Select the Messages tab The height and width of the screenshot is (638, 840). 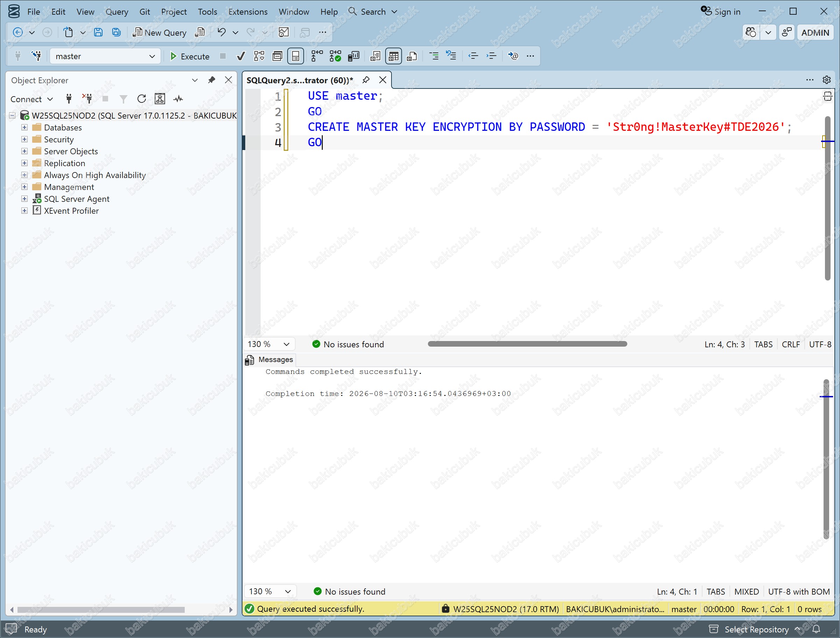270,359
